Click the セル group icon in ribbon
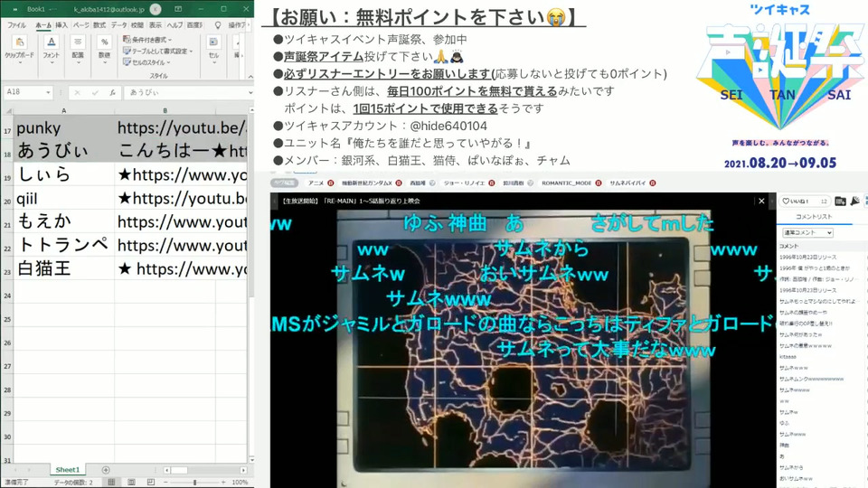 tap(213, 42)
